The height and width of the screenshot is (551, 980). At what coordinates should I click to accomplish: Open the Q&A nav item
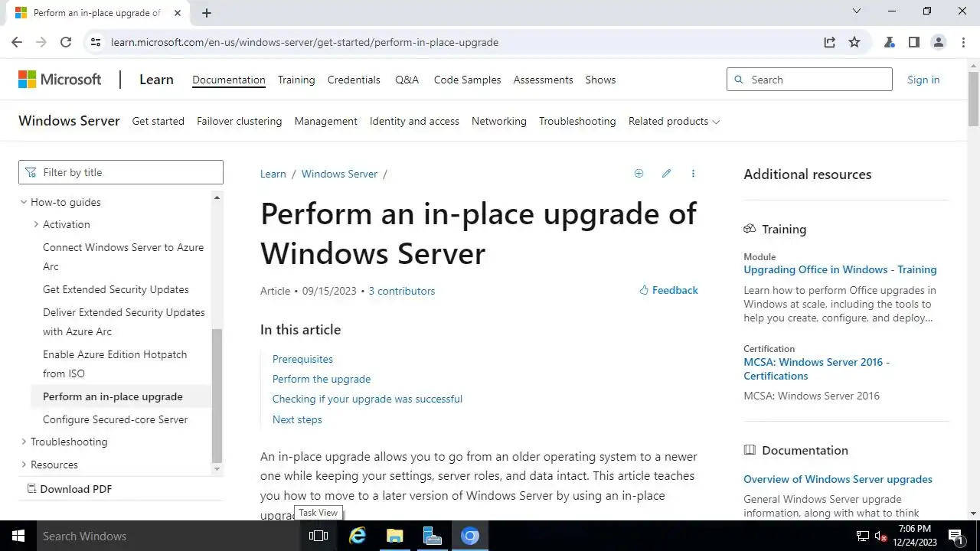pyautogui.click(x=407, y=80)
